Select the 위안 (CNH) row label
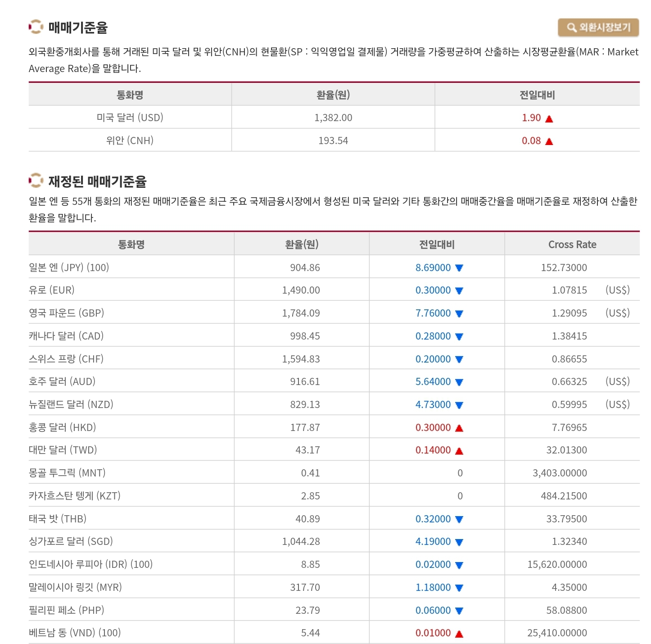This screenshot has height=644, width=651. (130, 141)
